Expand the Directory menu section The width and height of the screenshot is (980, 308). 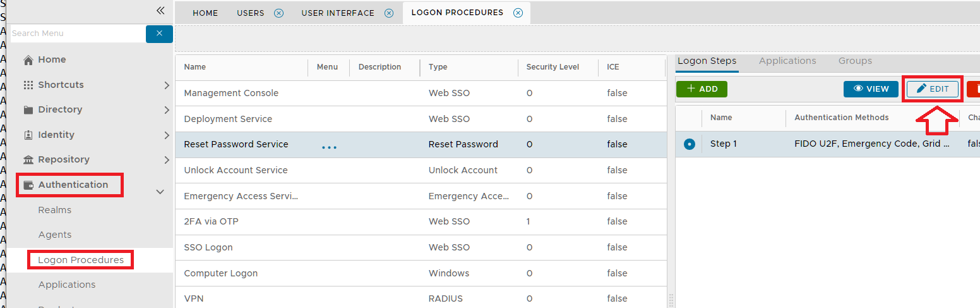pos(166,110)
